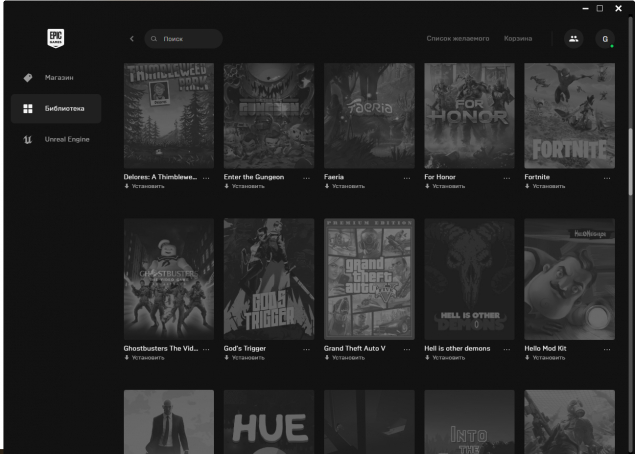Click the store tag icon
This screenshot has width=635, height=454.
[x=28, y=77]
